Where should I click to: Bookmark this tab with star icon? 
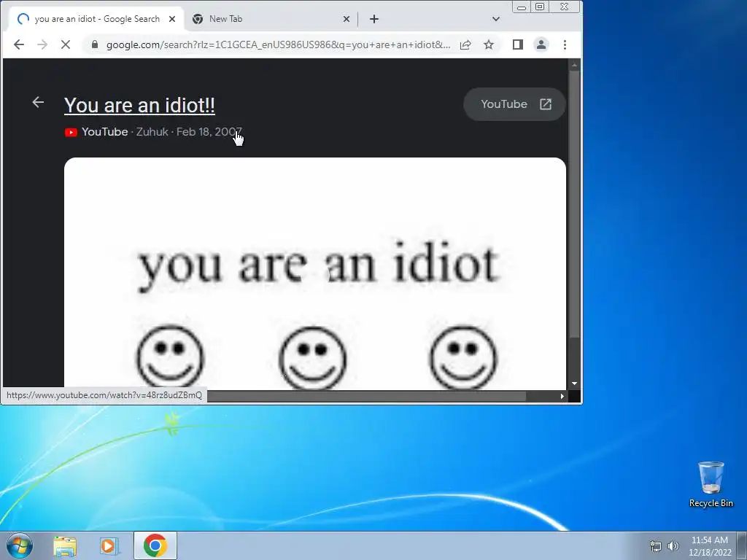click(x=489, y=44)
